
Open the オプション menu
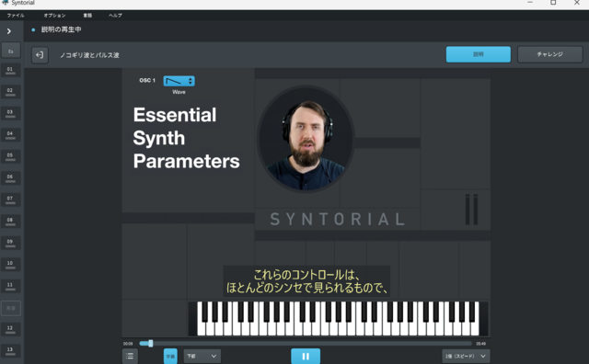pos(55,16)
